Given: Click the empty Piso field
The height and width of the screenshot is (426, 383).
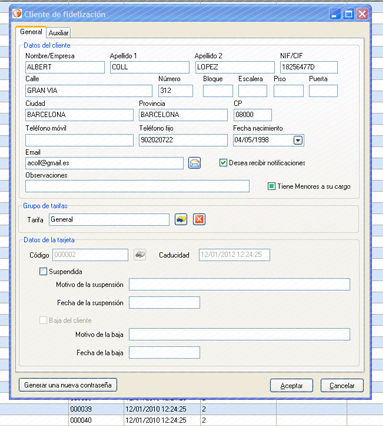Looking at the screenshot, I should [289, 91].
